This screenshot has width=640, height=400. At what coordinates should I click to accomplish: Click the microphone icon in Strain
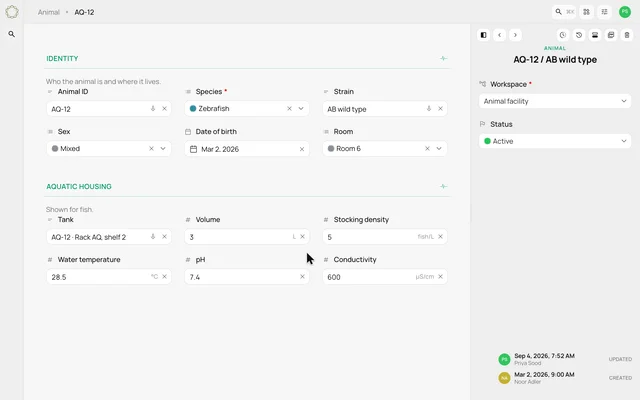click(x=429, y=109)
